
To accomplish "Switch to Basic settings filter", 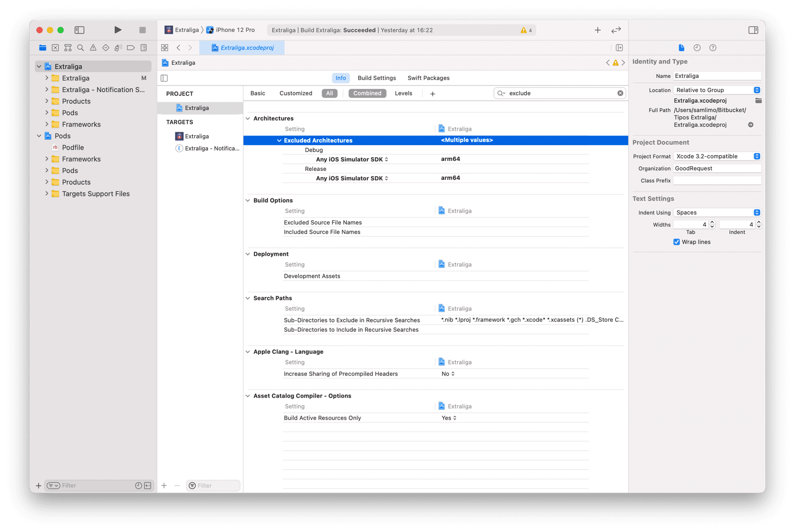I will click(258, 93).
